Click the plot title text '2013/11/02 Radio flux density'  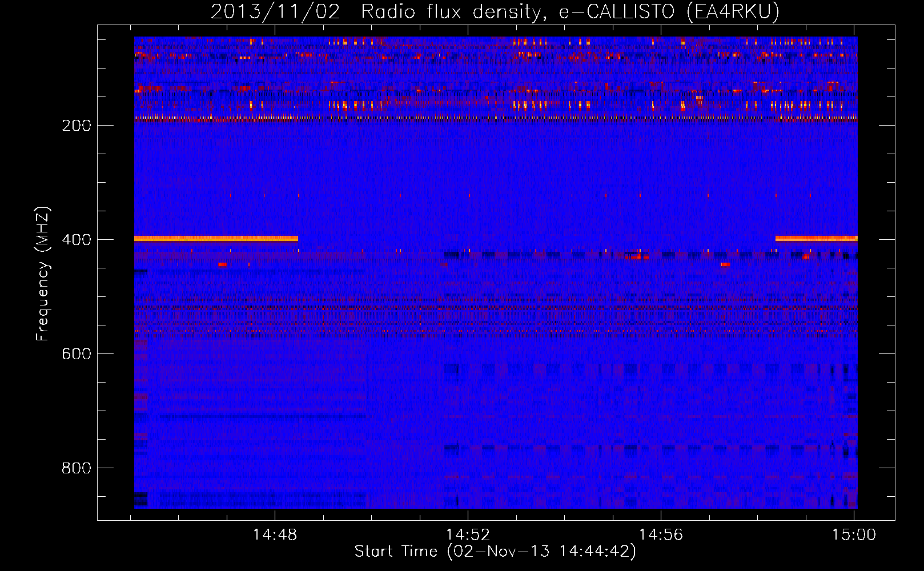click(x=377, y=12)
